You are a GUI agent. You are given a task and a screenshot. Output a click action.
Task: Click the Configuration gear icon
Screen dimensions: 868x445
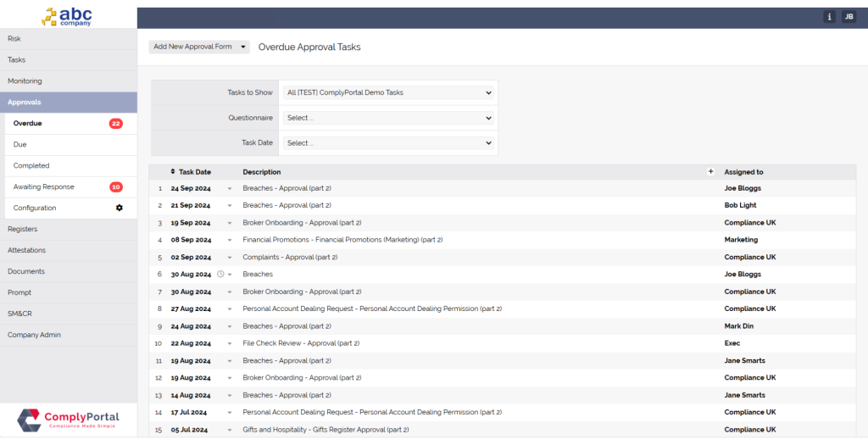(120, 208)
